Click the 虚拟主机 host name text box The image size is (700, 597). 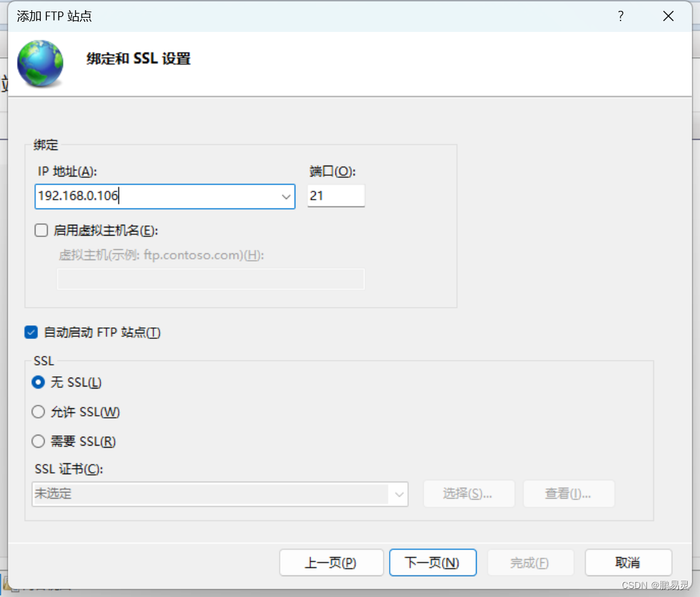point(210,279)
